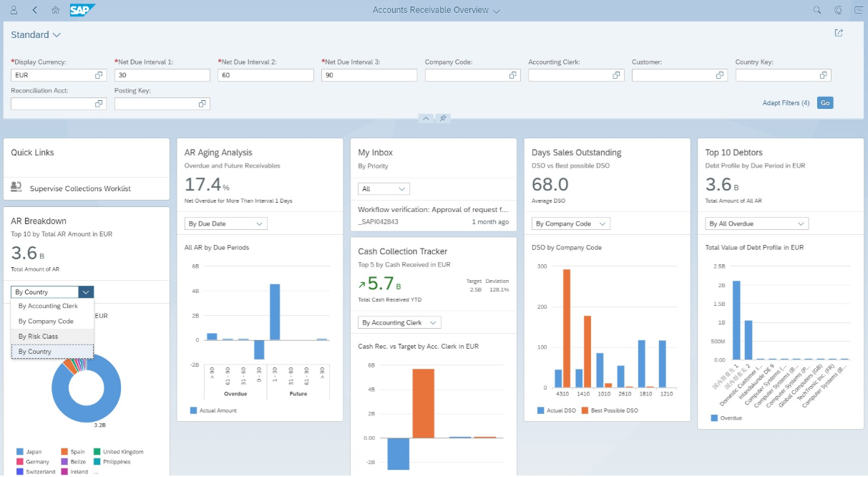Click the Japan legend color swatch

19,452
